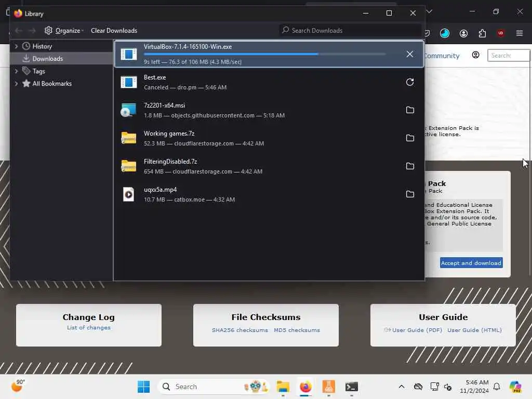The height and width of the screenshot is (399, 532).
Task: Expand the Tags tree node
Action: (16, 71)
